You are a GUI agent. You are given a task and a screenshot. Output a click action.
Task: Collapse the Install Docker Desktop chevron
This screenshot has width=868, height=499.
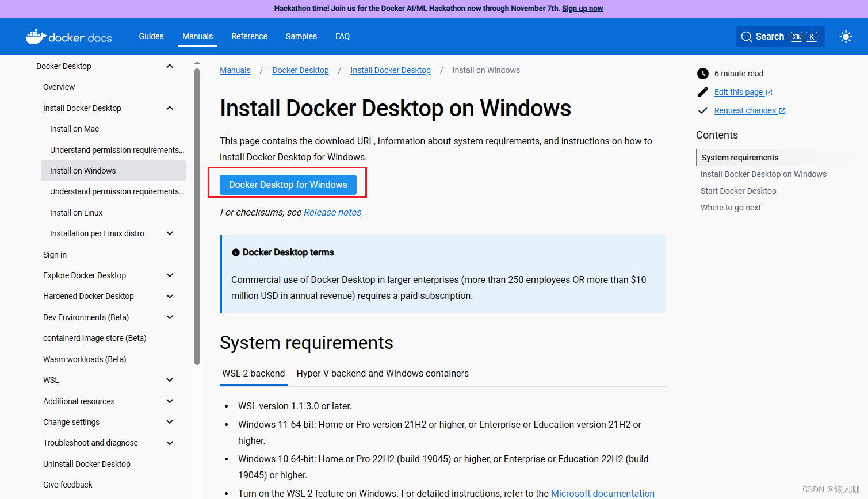(170, 108)
